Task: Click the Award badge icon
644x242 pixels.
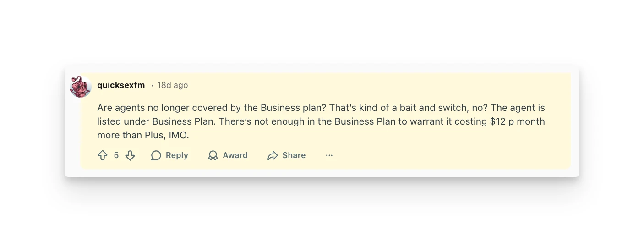Action: click(x=213, y=155)
